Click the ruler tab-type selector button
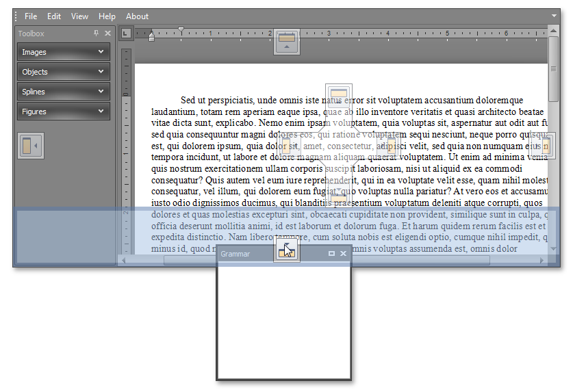 click(x=125, y=33)
